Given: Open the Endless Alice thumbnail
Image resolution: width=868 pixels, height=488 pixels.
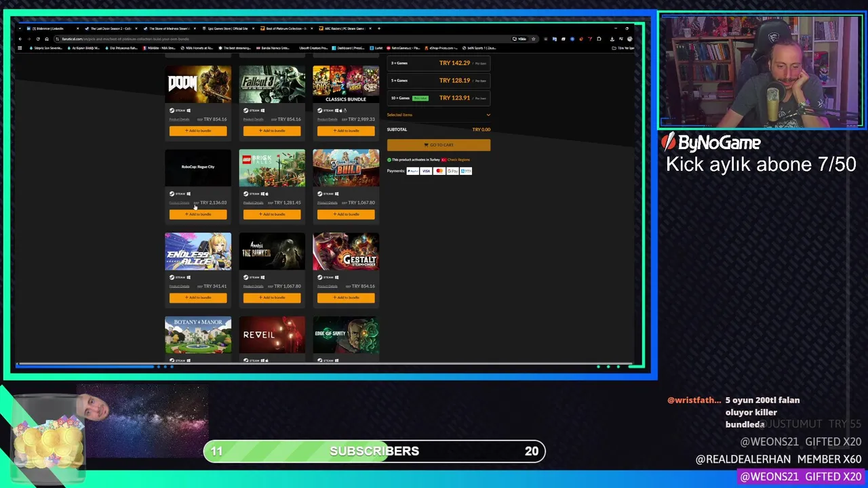Looking at the screenshot, I should [x=198, y=251].
